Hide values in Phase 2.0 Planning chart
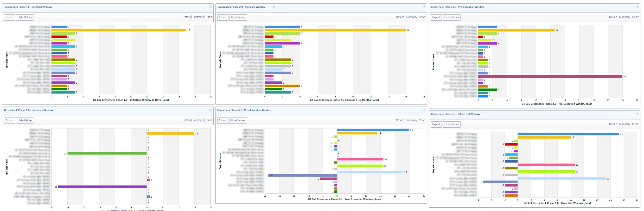This screenshot has height=211, width=644. coord(238,17)
